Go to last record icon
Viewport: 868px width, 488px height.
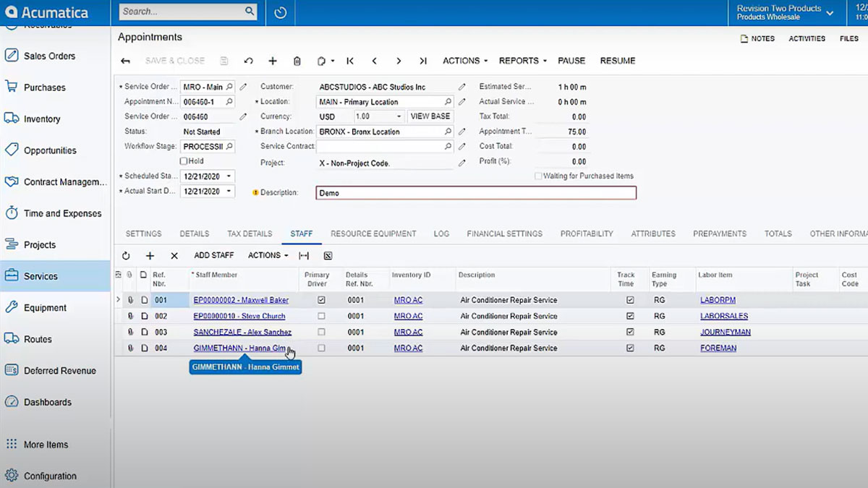(x=423, y=61)
